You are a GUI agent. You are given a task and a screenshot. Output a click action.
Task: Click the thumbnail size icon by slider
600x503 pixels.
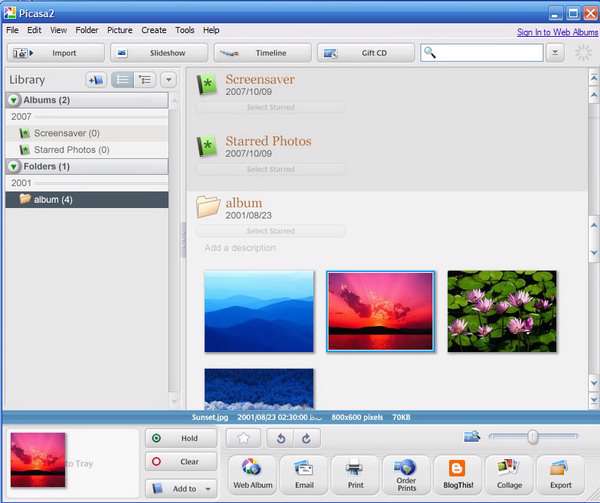point(471,436)
